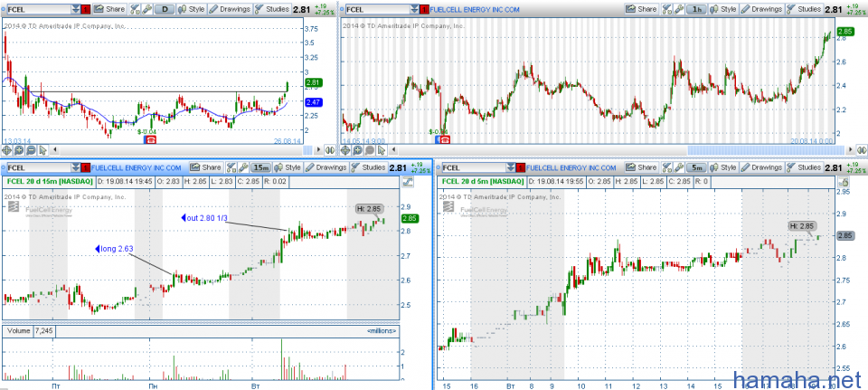Click the Volume label in the 15m chart

(x=18, y=330)
